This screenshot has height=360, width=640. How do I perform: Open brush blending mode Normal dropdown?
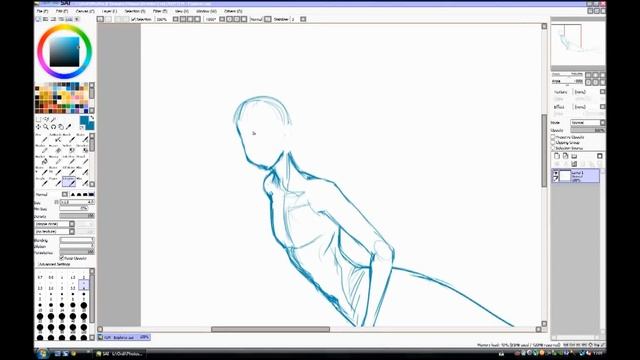coord(64,194)
